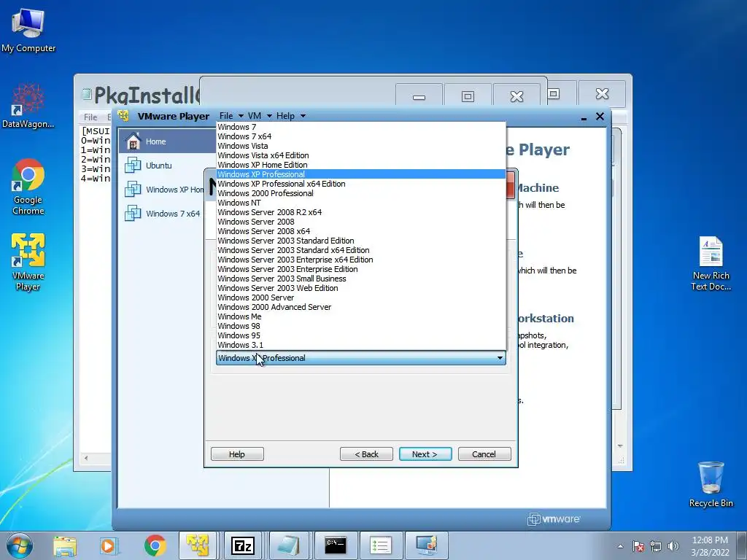Open the My Computer desktop icon
The image size is (747, 560).
click(28, 31)
